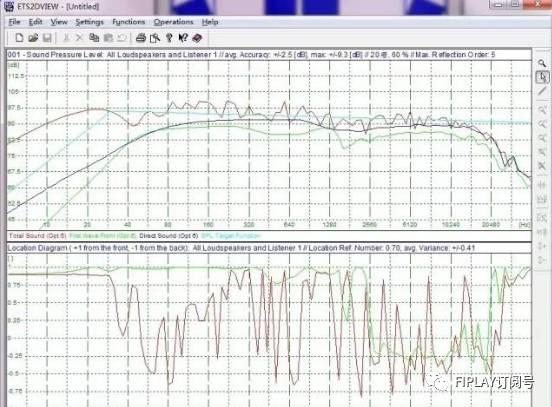Click the Copy icon in the toolbar

[x=94, y=38]
